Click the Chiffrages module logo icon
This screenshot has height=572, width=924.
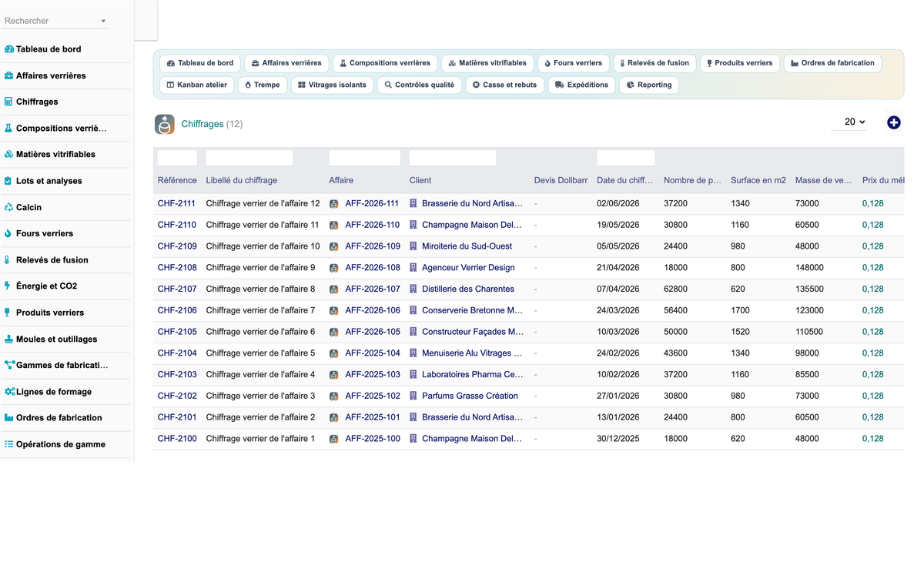[165, 124]
